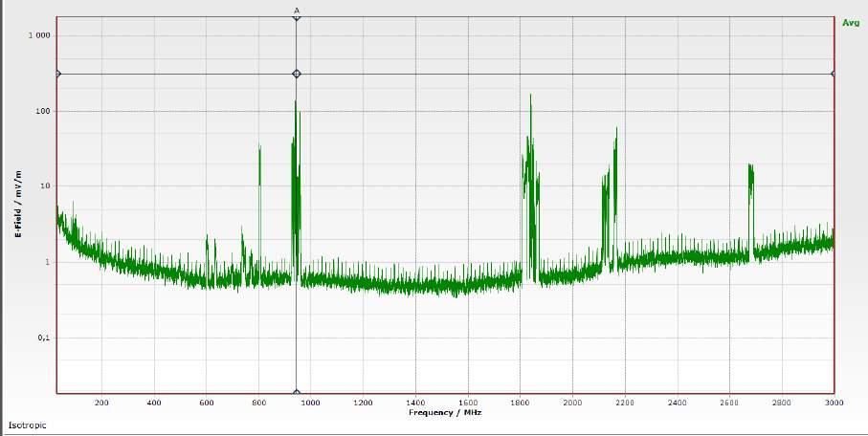Click the 'E-Field / mV/m' axis title

(18, 205)
